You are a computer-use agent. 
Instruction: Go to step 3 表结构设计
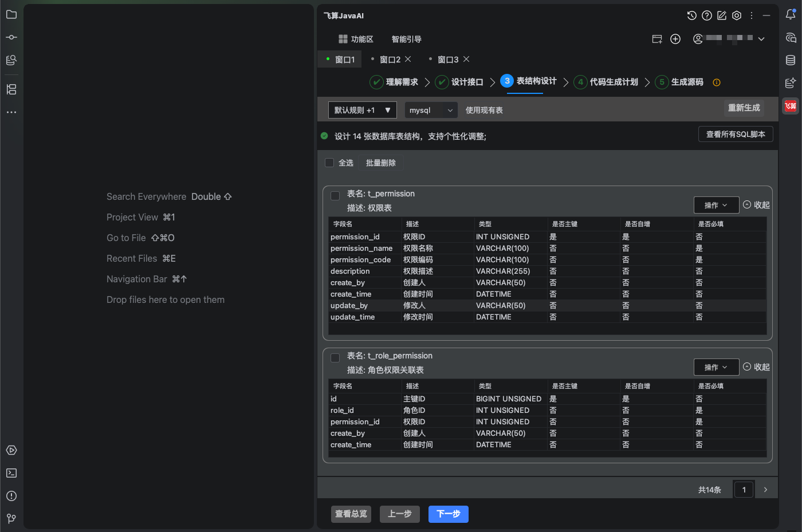(529, 81)
